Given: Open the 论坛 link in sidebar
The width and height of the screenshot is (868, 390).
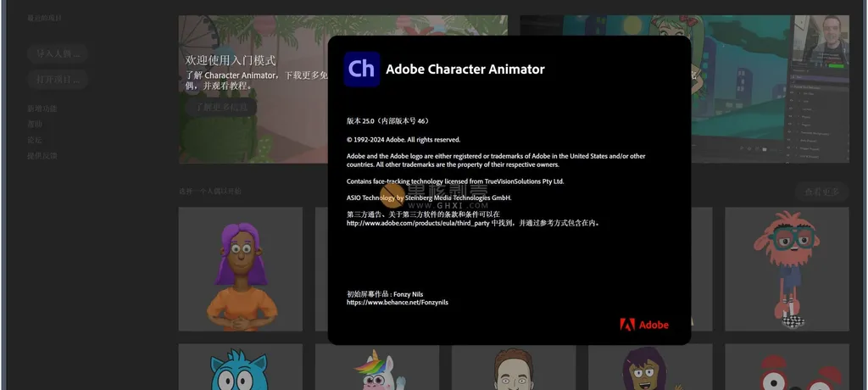Looking at the screenshot, I should [35, 140].
